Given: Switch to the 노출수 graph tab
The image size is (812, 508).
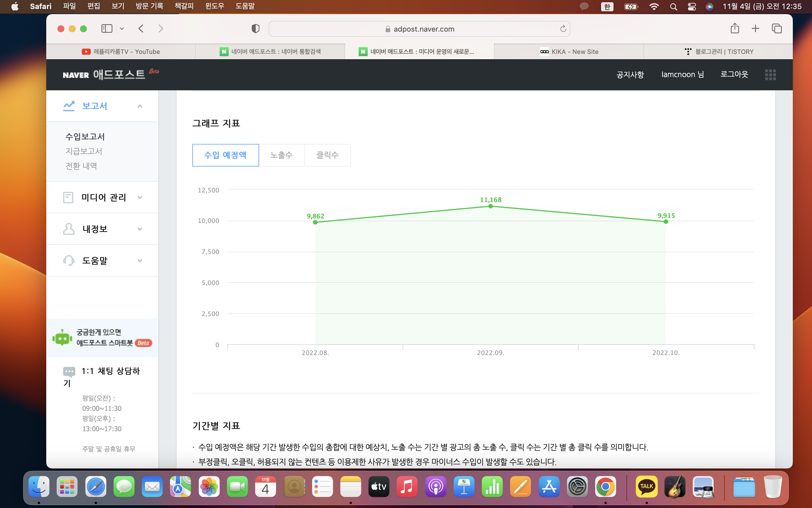Looking at the screenshot, I should pyautogui.click(x=281, y=155).
